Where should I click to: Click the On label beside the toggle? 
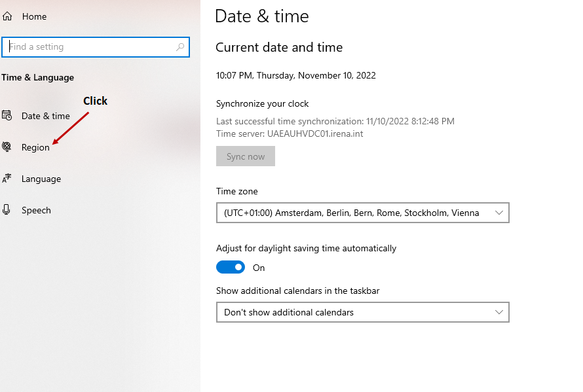coord(259,268)
